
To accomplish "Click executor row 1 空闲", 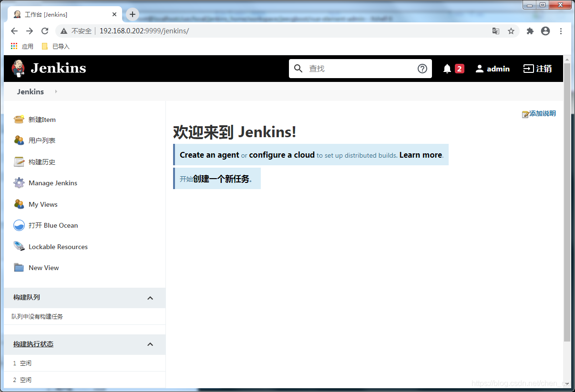I will [x=84, y=363].
